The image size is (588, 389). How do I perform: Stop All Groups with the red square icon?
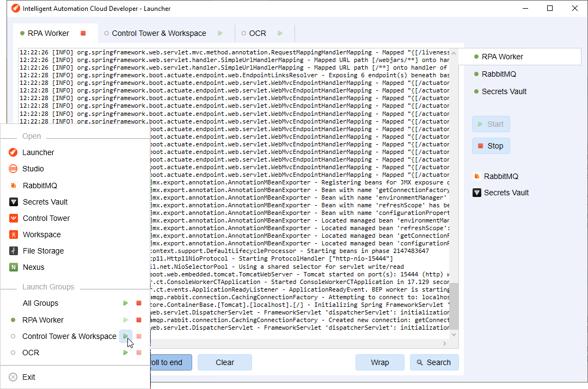coord(139,303)
